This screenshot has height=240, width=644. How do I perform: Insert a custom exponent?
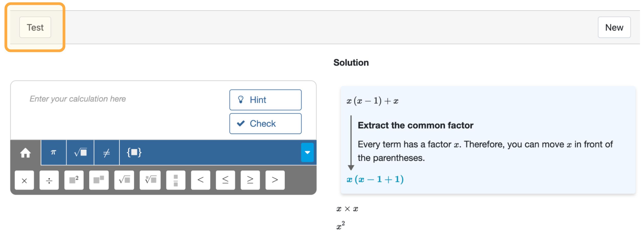point(99,180)
